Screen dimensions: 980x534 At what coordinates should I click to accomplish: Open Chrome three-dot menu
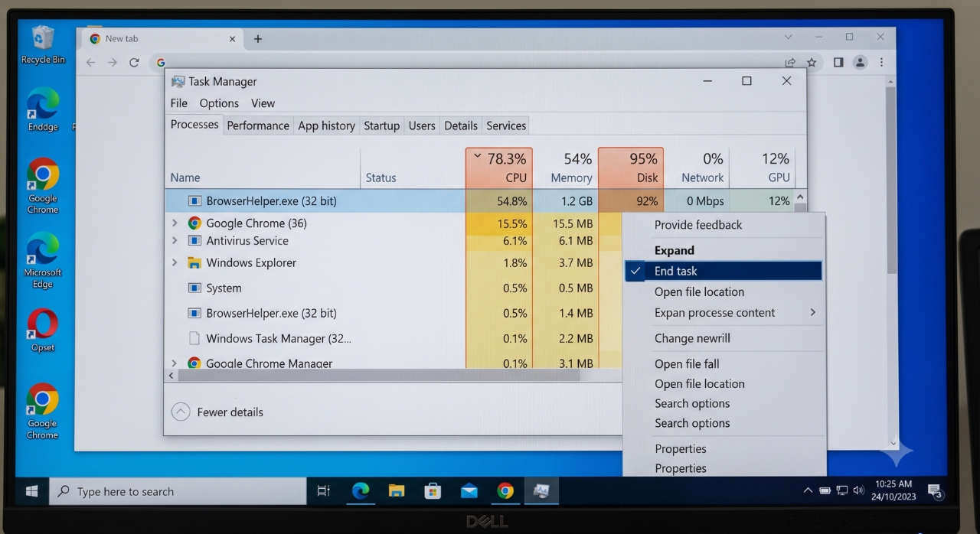(881, 63)
